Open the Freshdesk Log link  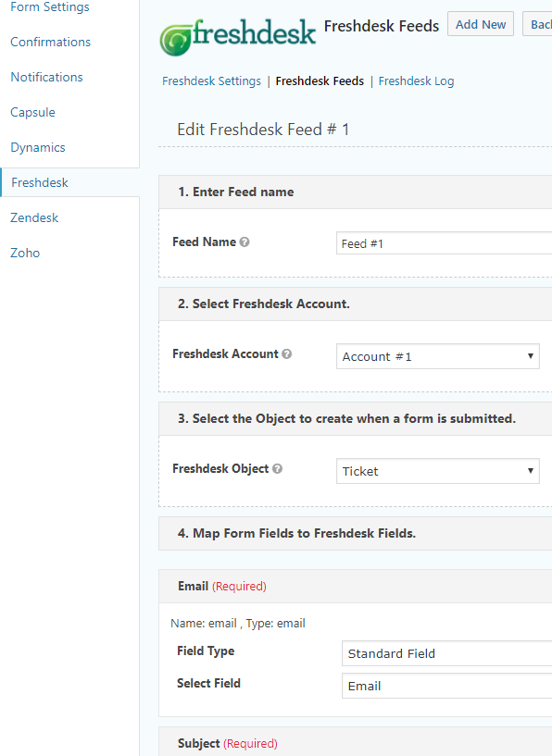416,81
